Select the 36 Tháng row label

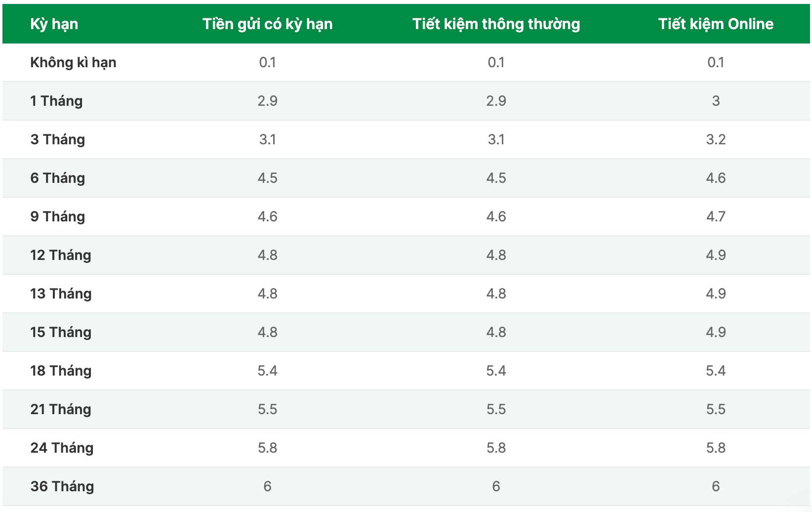coord(62,486)
